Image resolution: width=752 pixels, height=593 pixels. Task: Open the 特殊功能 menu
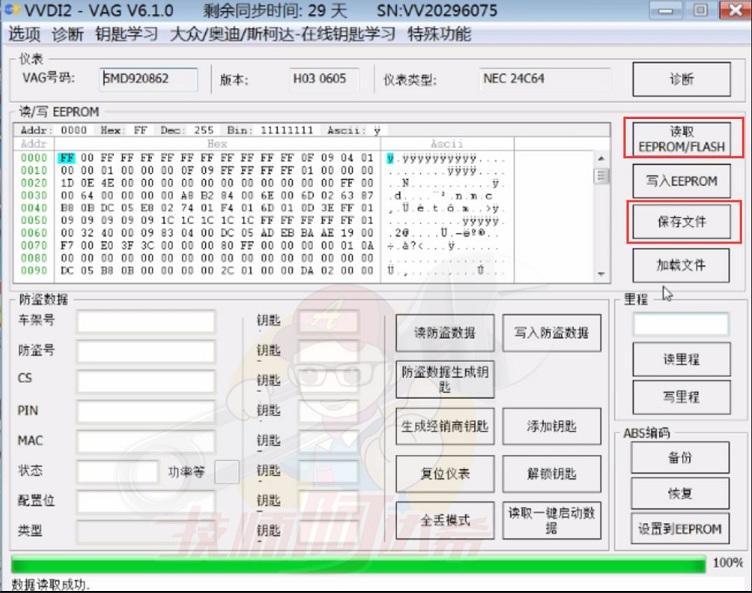(x=439, y=34)
